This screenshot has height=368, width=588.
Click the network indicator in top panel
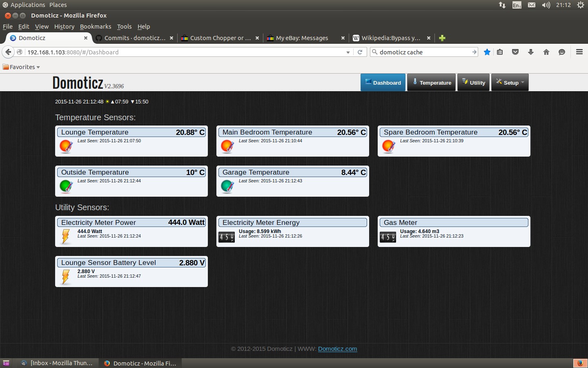502,5
